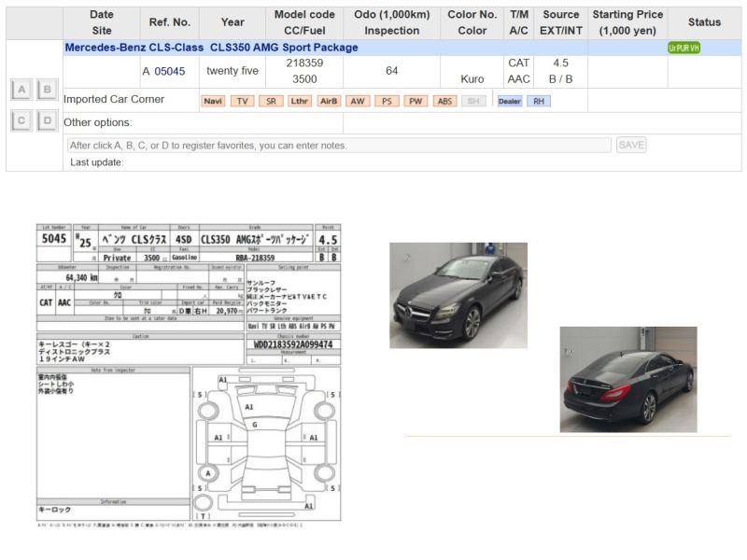This screenshot has height=560, width=747.
Task: Open Mercedes-Benz CLS-Class CLS350 AMG title
Action: pyautogui.click(x=212, y=48)
